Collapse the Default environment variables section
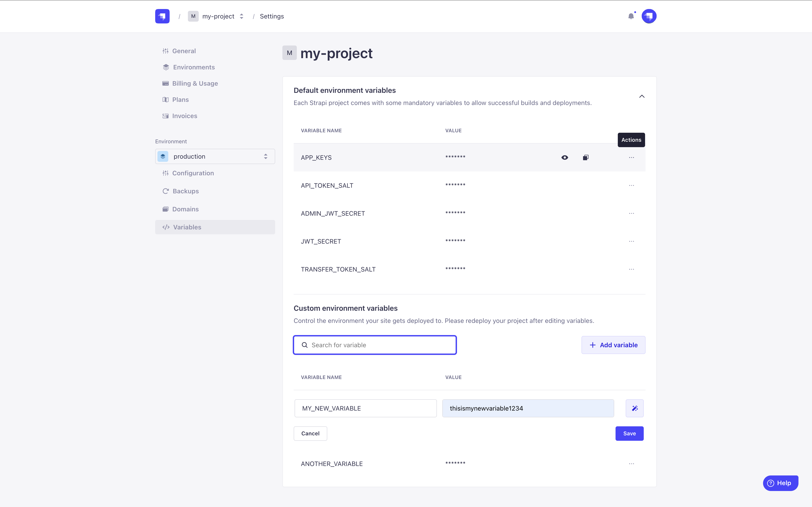Image resolution: width=812 pixels, height=507 pixels. (x=641, y=96)
